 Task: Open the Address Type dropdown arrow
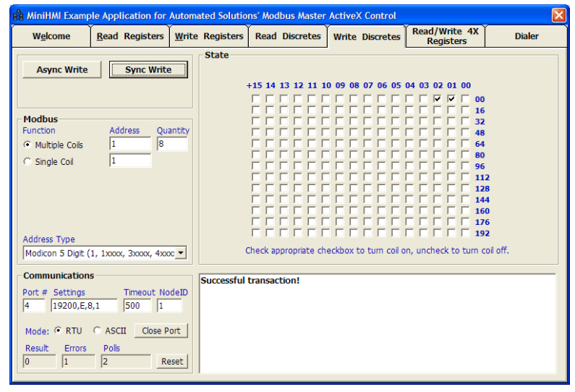point(181,253)
